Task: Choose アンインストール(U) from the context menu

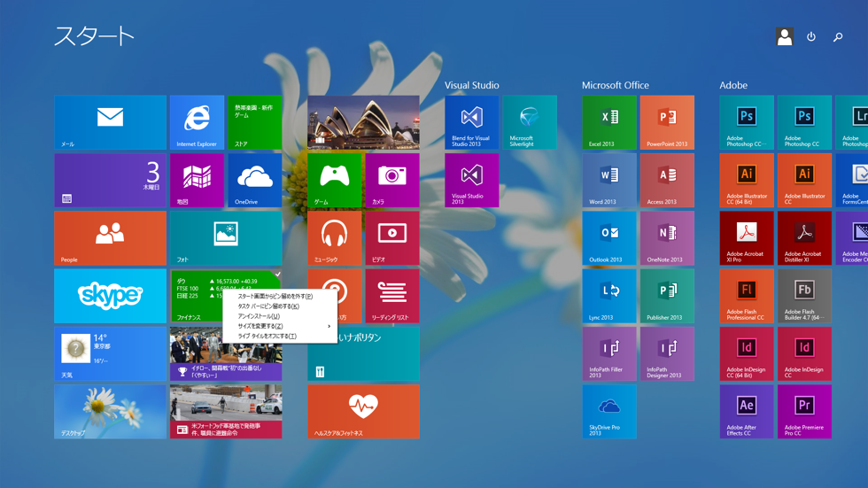Action: (280, 316)
